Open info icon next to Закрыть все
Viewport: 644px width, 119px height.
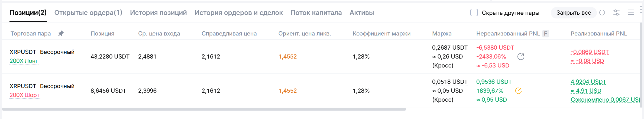(602, 13)
